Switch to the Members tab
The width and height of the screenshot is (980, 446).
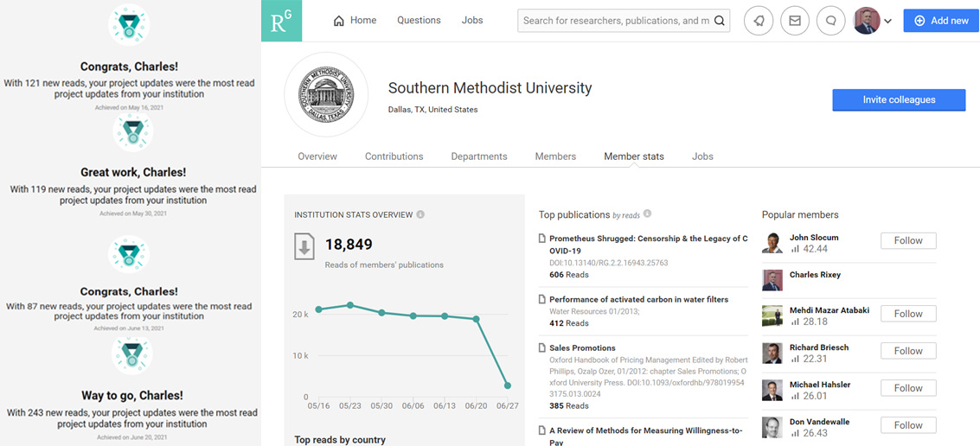click(x=555, y=156)
